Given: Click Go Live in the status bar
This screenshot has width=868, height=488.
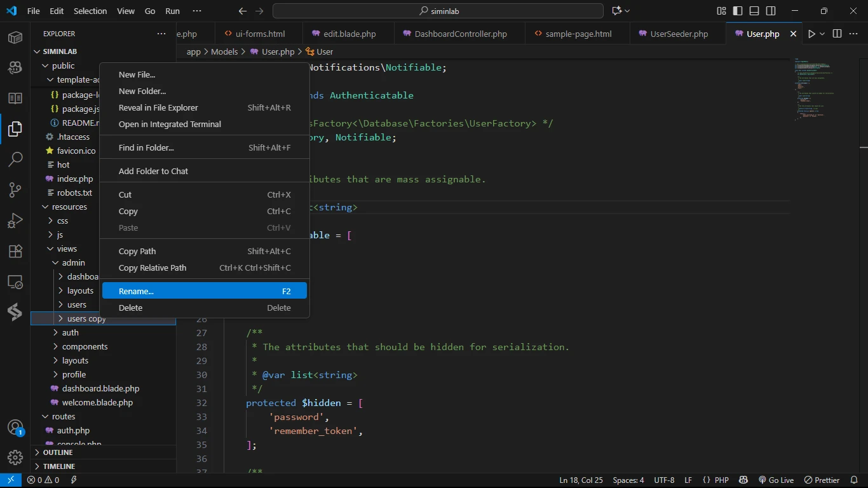Looking at the screenshot, I should point(776,480).
